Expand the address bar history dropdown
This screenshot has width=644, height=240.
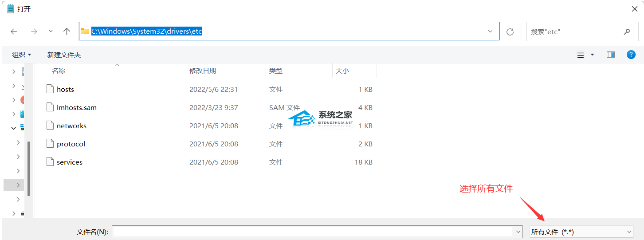[x=490, y=31]
